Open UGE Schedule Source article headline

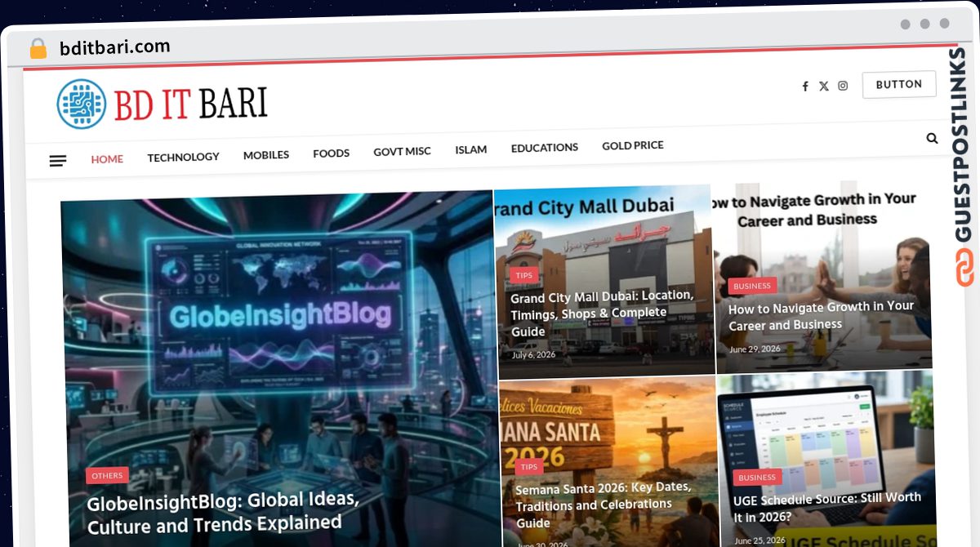pos(827,508)
